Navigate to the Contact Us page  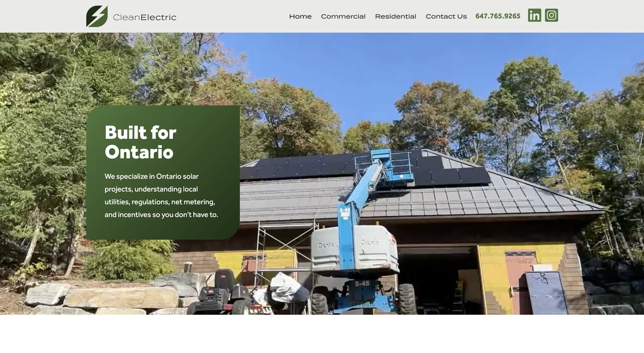coord(446,16)
